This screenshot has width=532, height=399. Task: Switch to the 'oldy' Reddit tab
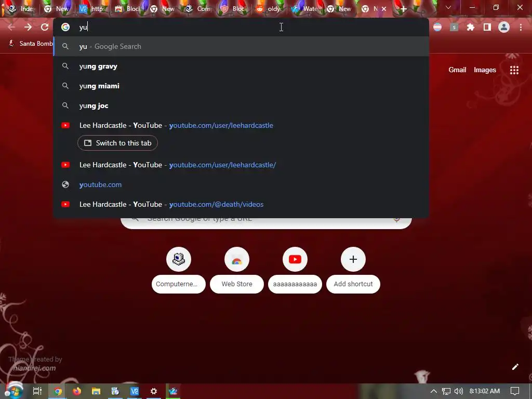click(x=269, y=9)
